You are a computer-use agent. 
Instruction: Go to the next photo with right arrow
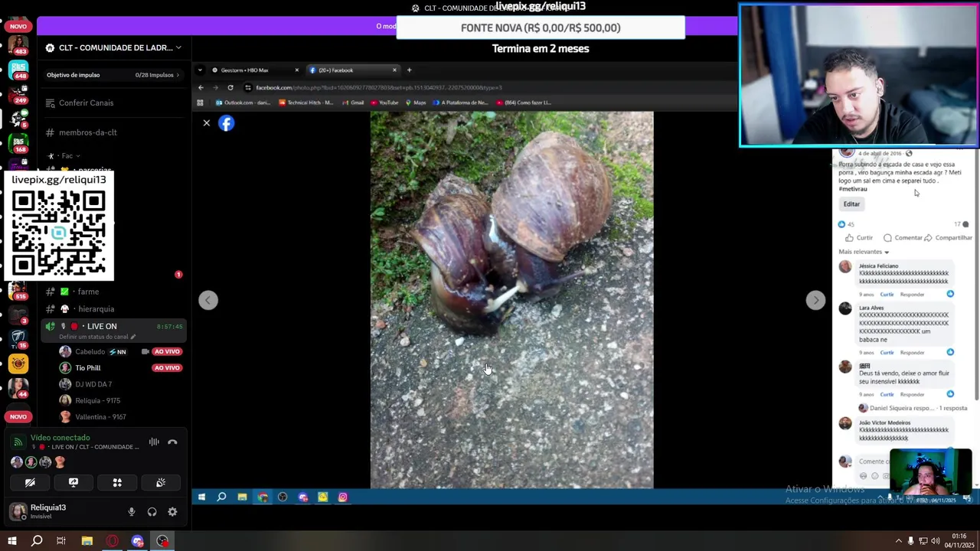(x=815, y=300)
